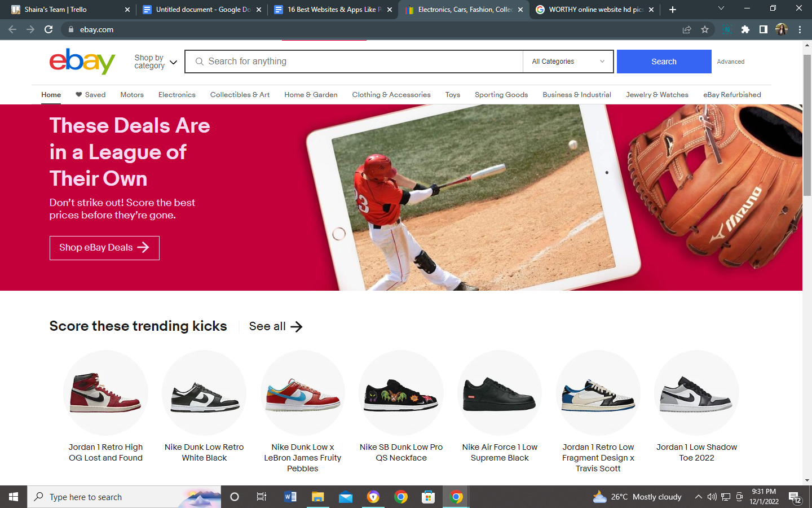The image size is (812, 508).
Task: Close the Trello tab
Action: pos(127,10)
